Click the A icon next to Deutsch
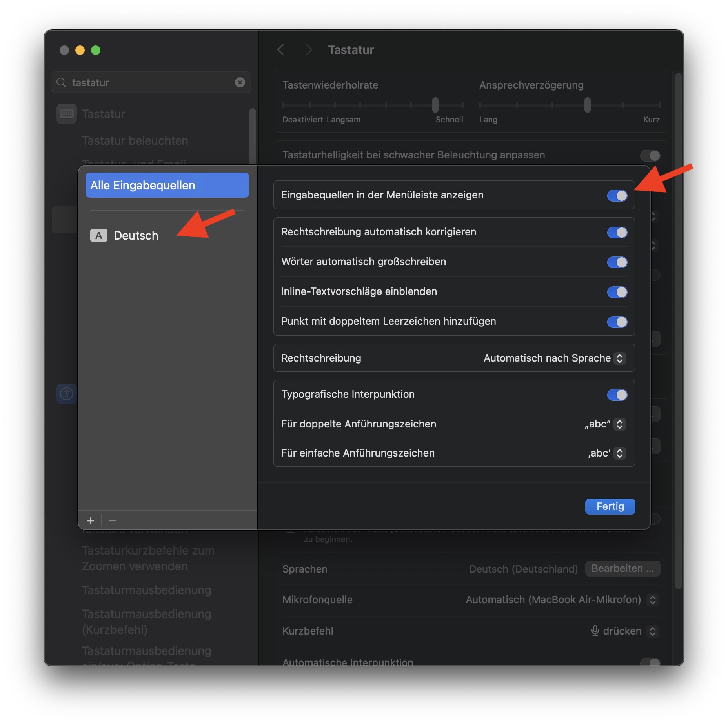Image resolution: width=728 pixels, height=724 pixels. coord(99,235)
